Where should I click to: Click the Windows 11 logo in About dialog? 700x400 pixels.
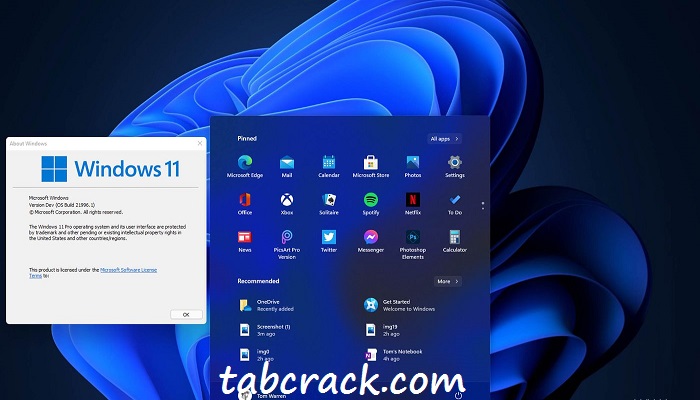point(110,169)
